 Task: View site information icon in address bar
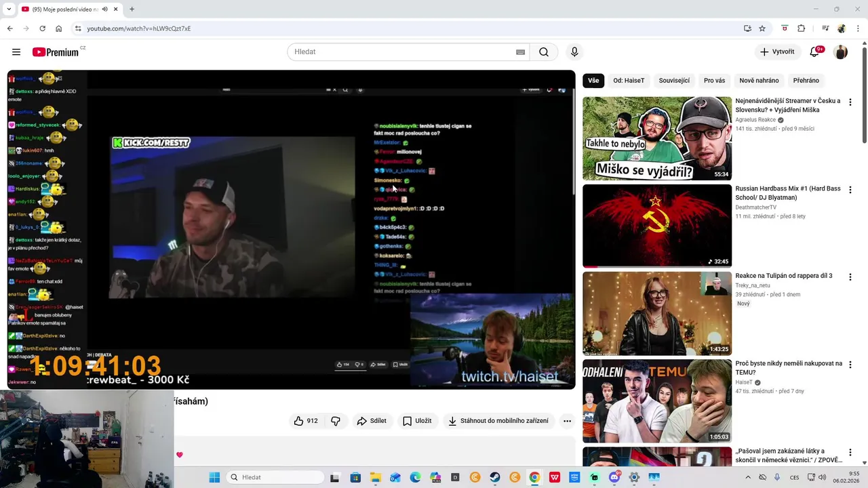(x=78, y=28)
